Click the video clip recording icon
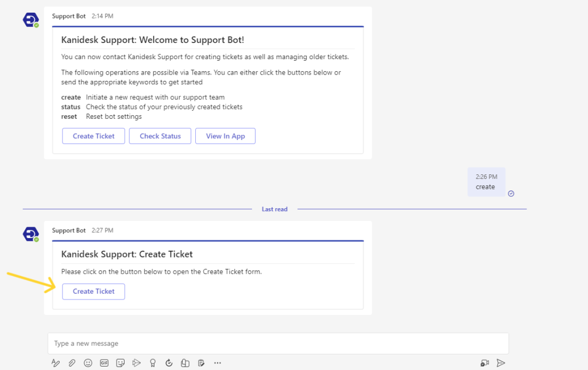The width and height of the screenshot is (588, 370). coord(485,363)
